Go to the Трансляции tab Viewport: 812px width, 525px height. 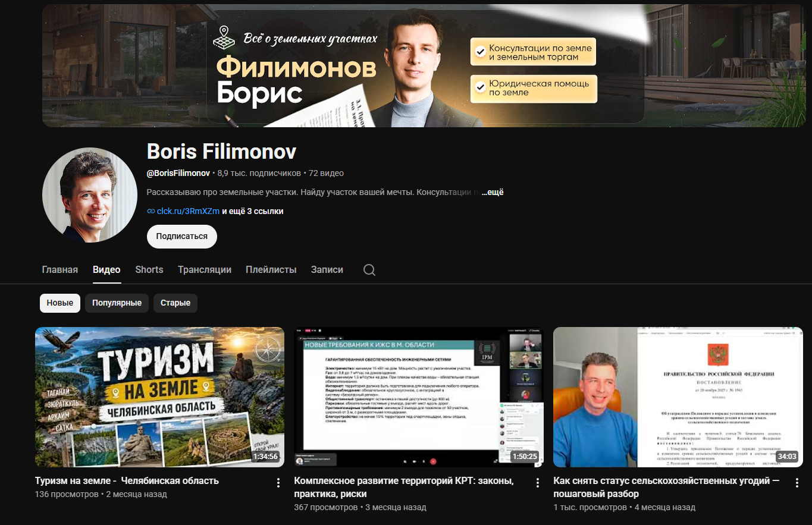point(205,269)
